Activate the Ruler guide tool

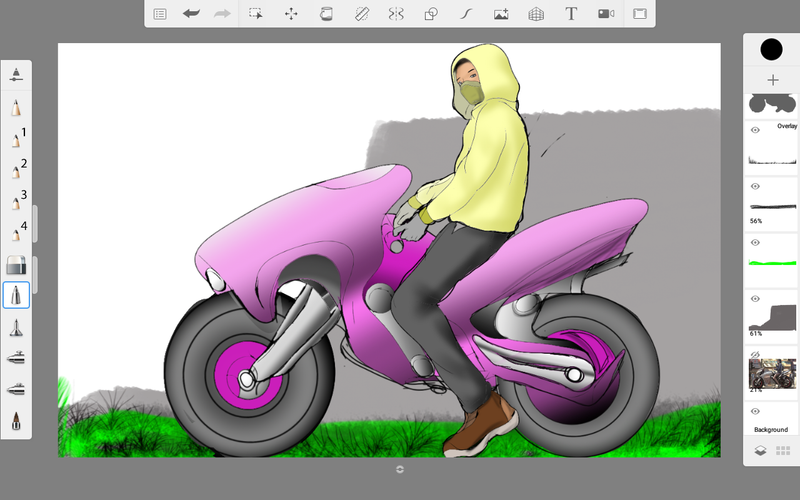pyautogui.click(x=362, y=14)
